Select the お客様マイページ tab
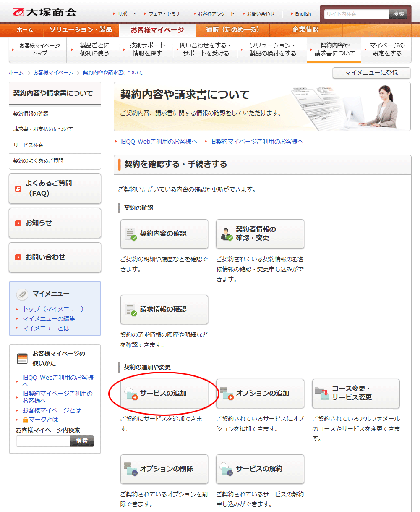 (x=157, y=30)
